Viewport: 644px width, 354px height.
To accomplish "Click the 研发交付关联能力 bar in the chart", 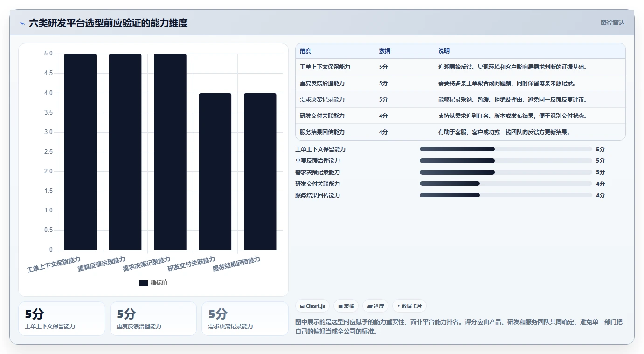I will click(x=215, y=171).
